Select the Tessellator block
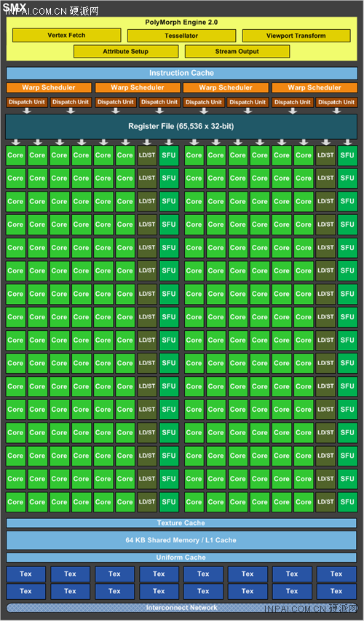 coord(181,36)
